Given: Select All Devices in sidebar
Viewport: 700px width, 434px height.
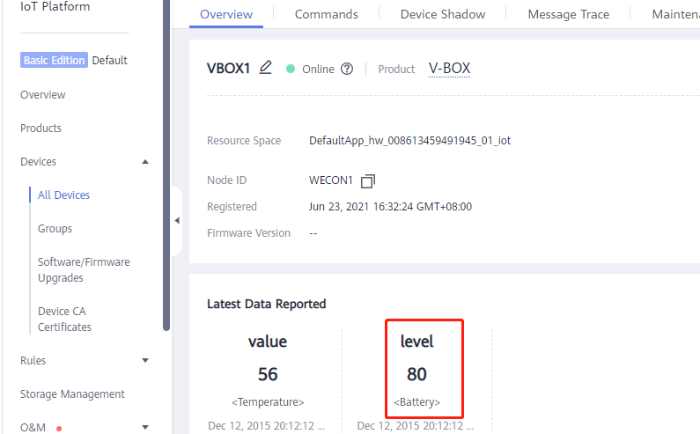Looking at the screenshot, I should [64, 195].
